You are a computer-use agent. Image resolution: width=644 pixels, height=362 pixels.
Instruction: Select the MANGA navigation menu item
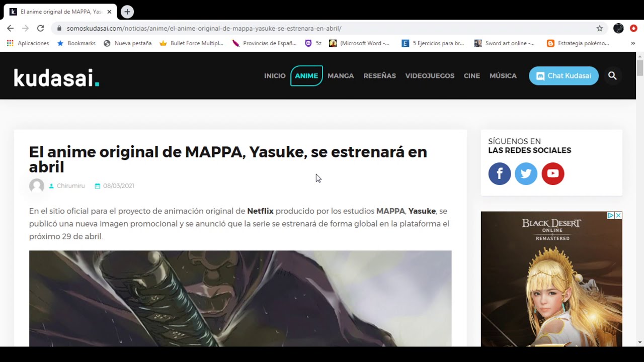coord(341,75)
